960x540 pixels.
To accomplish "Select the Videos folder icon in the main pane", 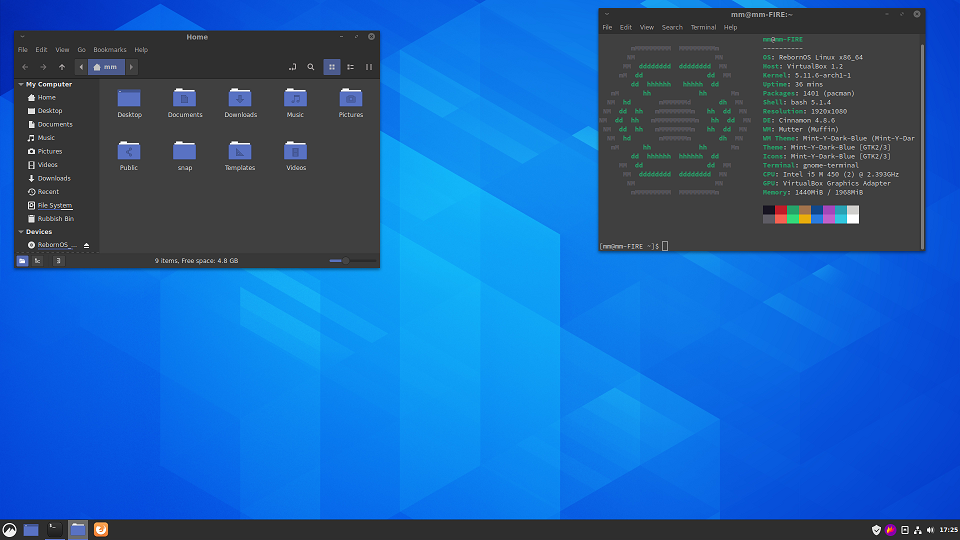I will point(295,151).
